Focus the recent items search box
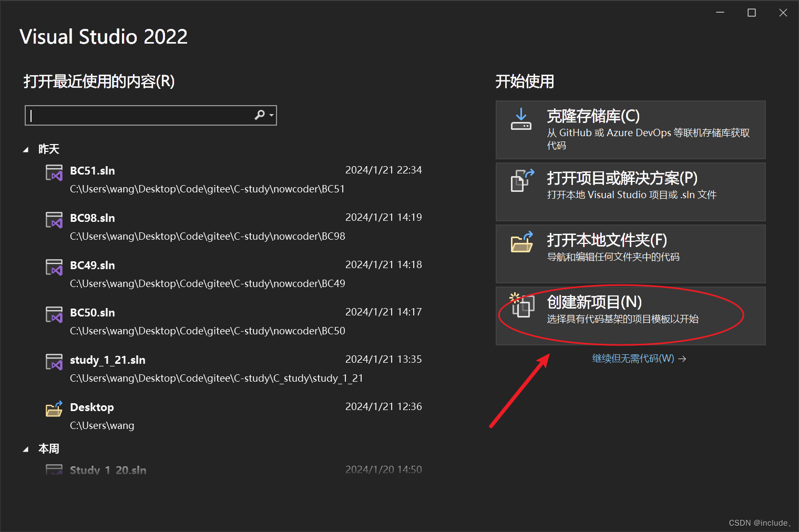The image size is (799, 532). coord(151,115)
